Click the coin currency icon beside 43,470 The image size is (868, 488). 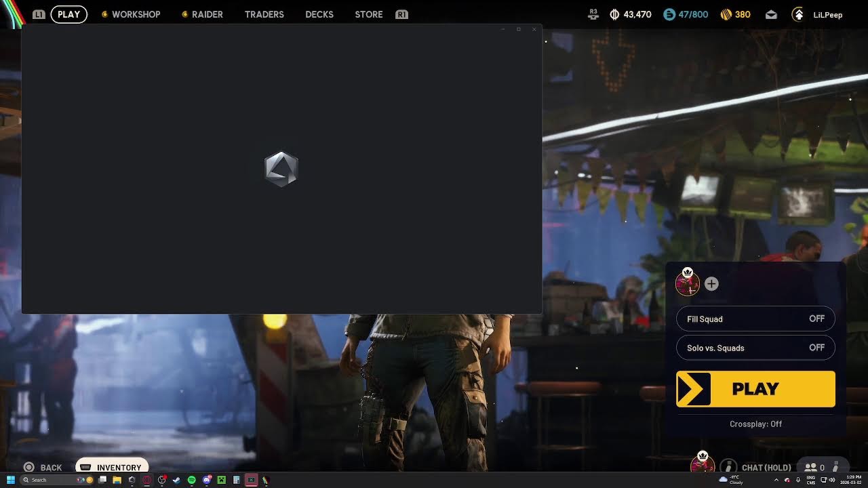pos(614,14)
